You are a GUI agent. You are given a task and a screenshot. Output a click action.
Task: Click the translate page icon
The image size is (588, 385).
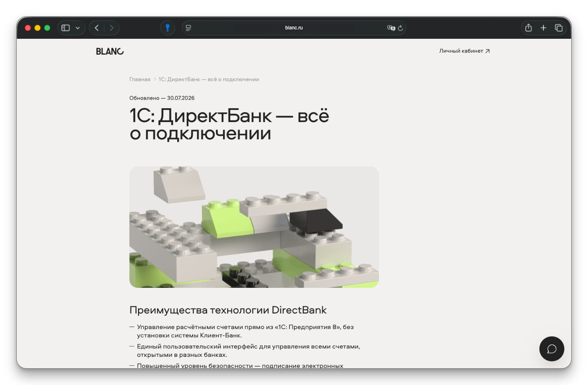pyautogui.click(x=391, y=28)
